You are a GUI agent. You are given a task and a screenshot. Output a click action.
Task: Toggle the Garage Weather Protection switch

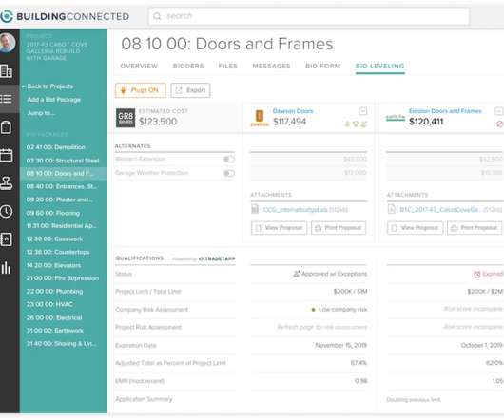coord(229,173)
